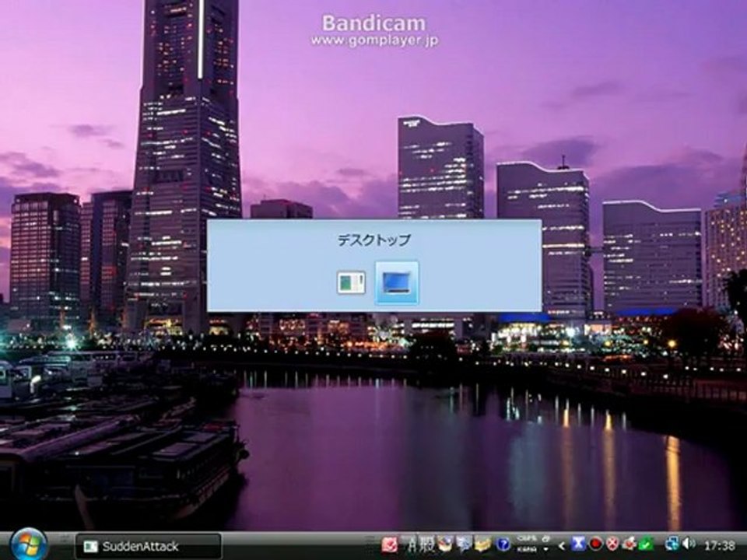Expand the hidden tray icons chevron
The width and height of the screenshot is (747, 560).
coord(562,546)
